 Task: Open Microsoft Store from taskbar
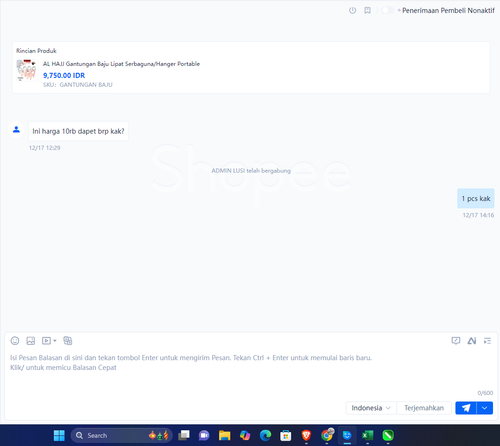tap(286, 435)
